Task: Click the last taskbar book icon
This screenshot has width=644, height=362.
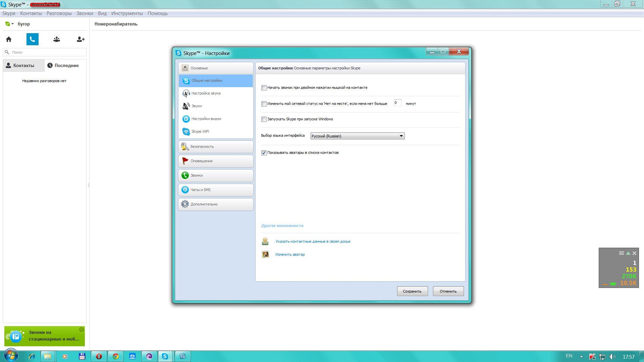Action: coord(182,356)
